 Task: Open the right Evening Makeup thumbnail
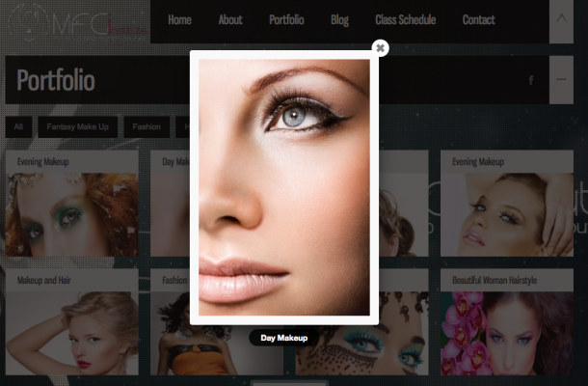(507, 214)
